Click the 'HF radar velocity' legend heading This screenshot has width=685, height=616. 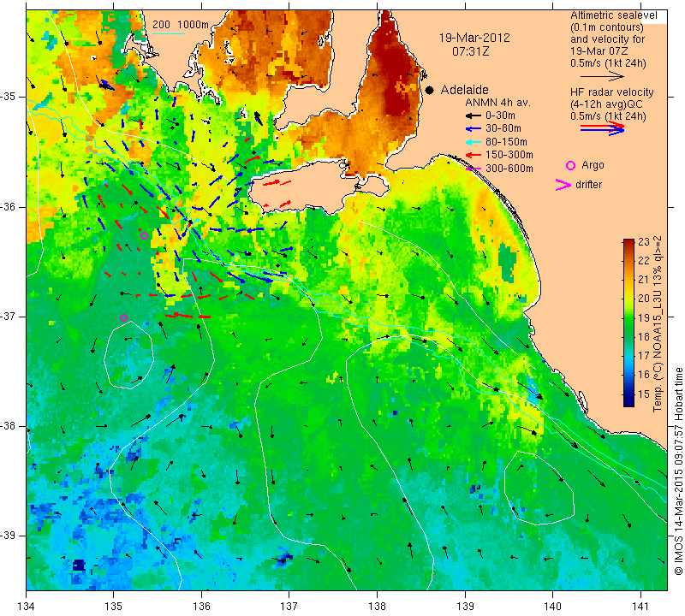[611, 92]
